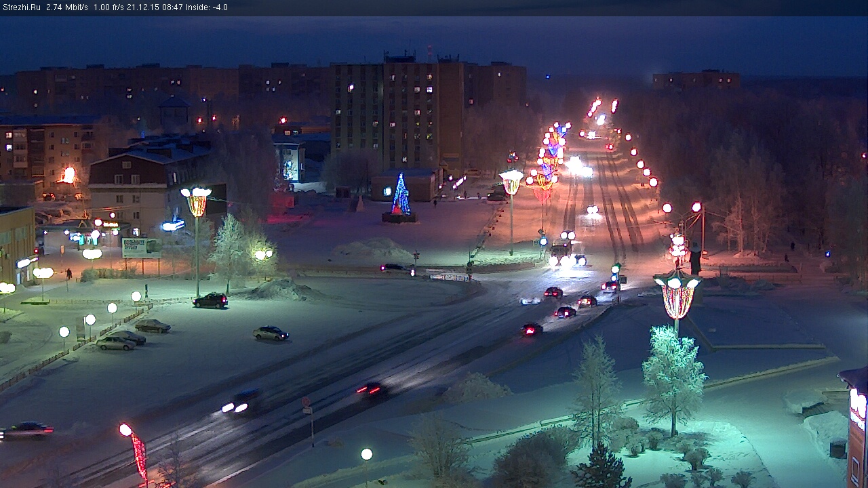The image size is (868, 488).
Task: Click the 1.00 fr/s frame rate value
Action: pos(110,7)
